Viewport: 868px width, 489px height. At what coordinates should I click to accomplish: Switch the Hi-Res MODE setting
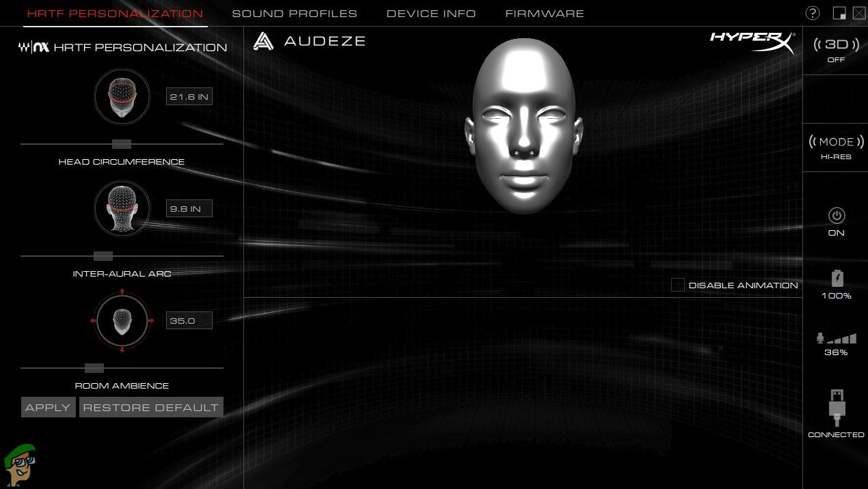click(x=836, y=142)
